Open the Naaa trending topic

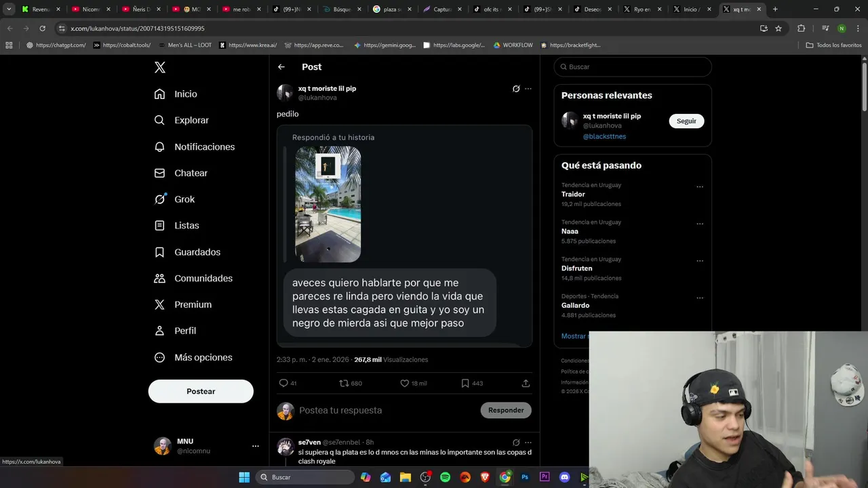[x=570, y=232]
